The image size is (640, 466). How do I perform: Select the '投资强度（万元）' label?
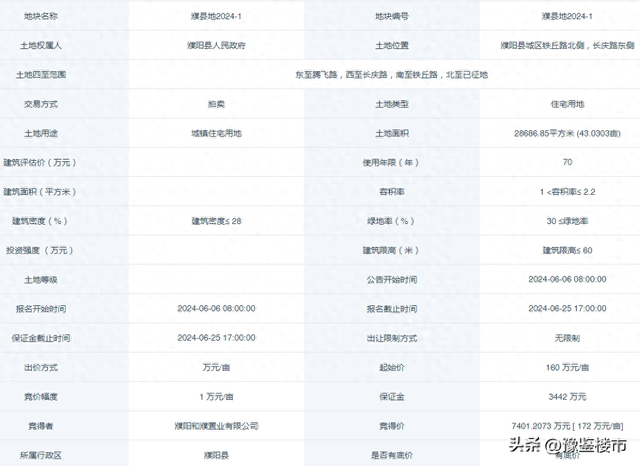pyautogui.click(x=40, y=250)
